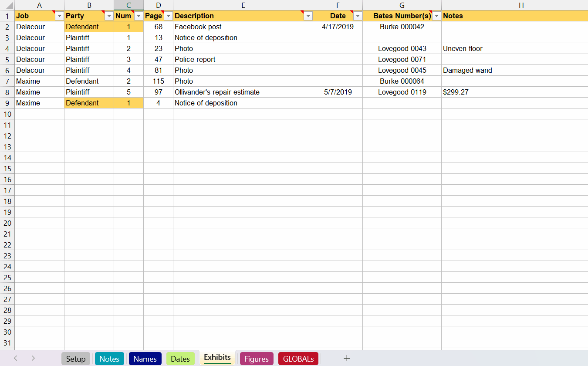Viewport: 588px width, 366px height.
Task: Click page number '115' cell
Action: coord(159,81)
